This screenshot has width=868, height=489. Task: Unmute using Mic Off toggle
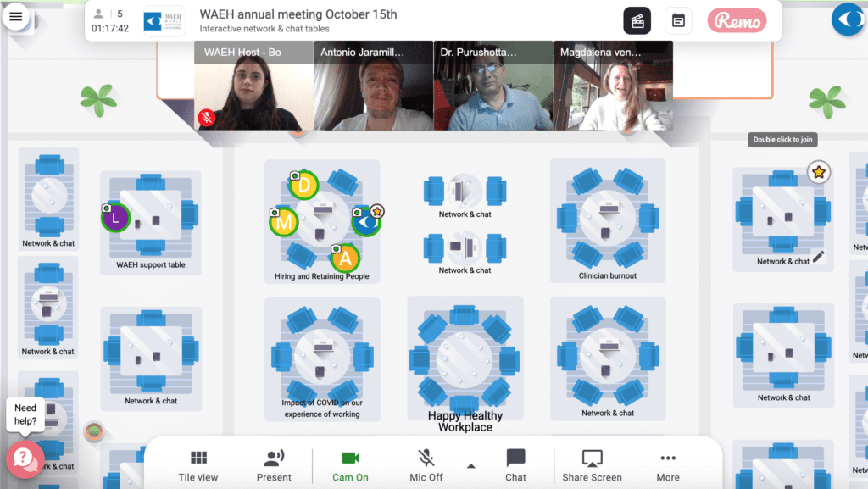coord(426,466)
